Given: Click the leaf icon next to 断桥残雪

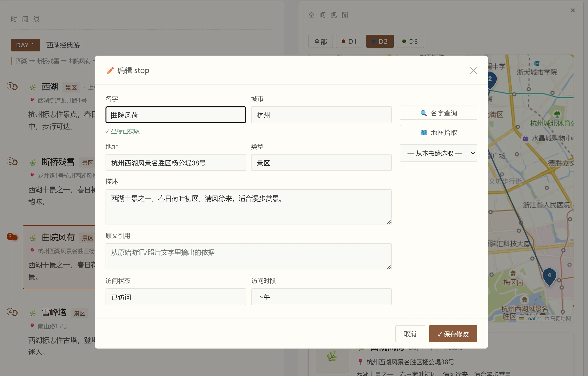Looking at the screenshot, I should coord(33,162).
